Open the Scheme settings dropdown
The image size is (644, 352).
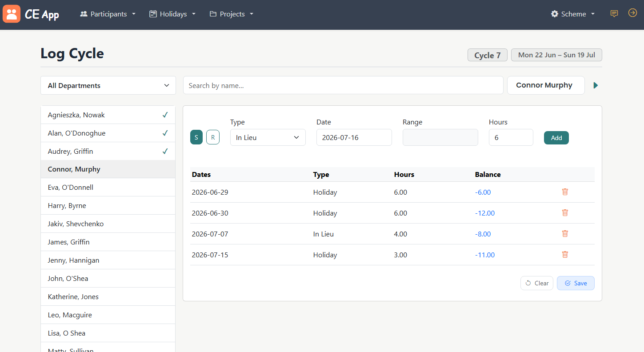573,14
